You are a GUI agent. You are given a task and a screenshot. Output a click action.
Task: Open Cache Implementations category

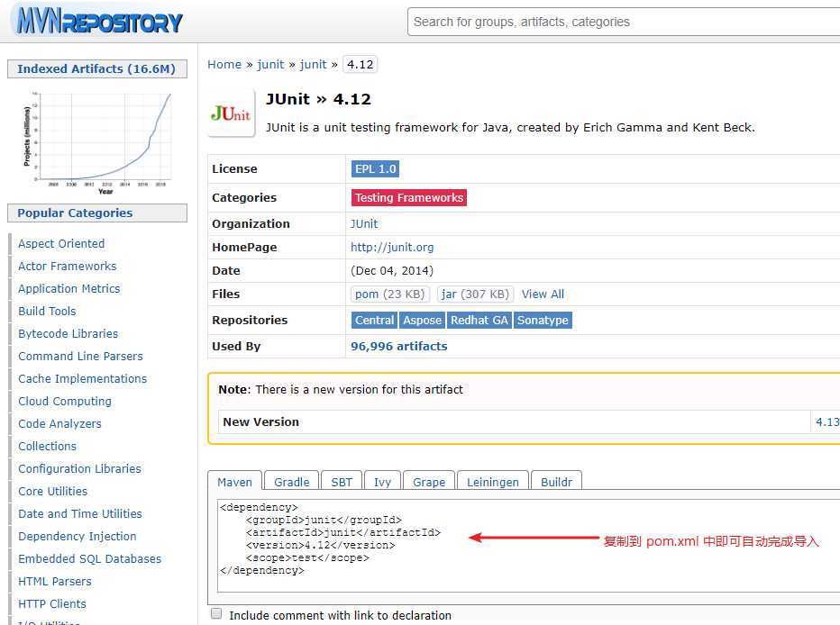[x=83, y=378]
